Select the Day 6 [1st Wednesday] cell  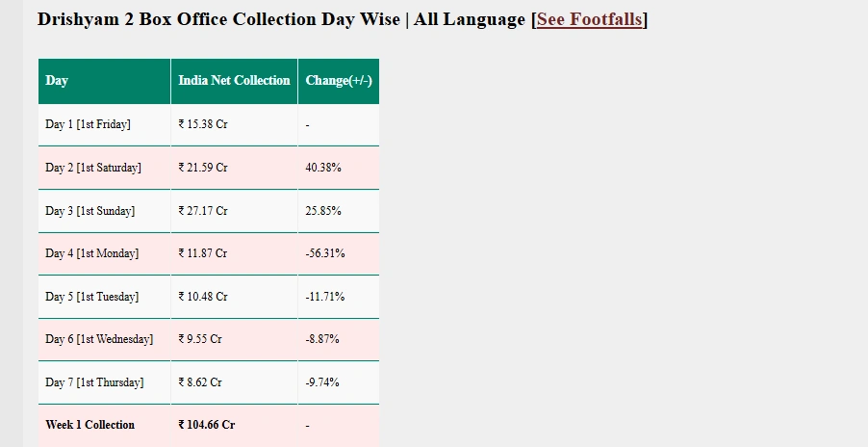click(105, 339)
